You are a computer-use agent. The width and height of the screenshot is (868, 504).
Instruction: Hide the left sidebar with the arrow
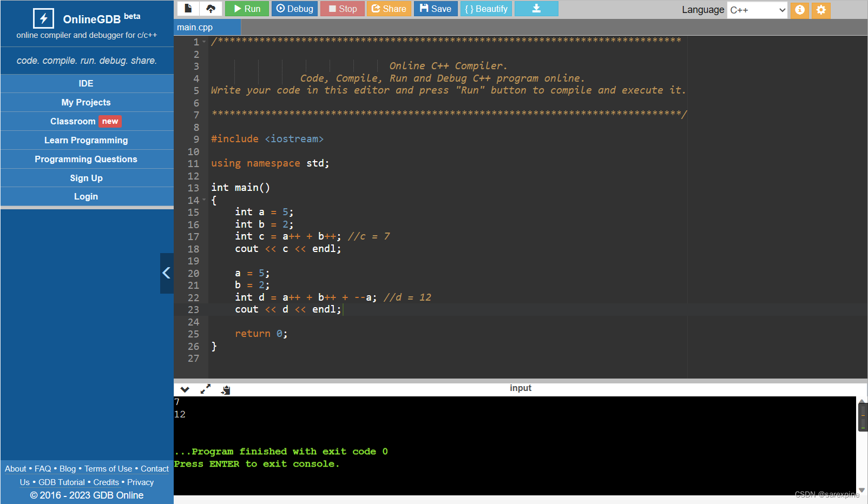pyautogui.click(x=167, y=273)
